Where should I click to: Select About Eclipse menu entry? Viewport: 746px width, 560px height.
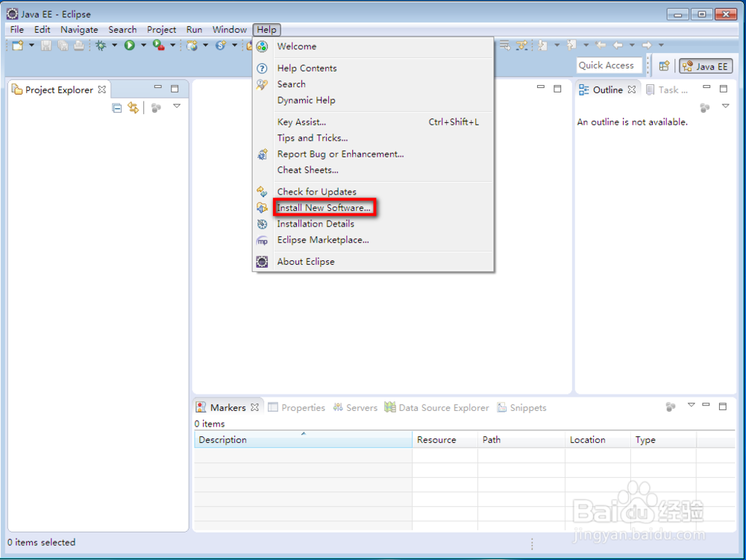[x=373, y=262]
